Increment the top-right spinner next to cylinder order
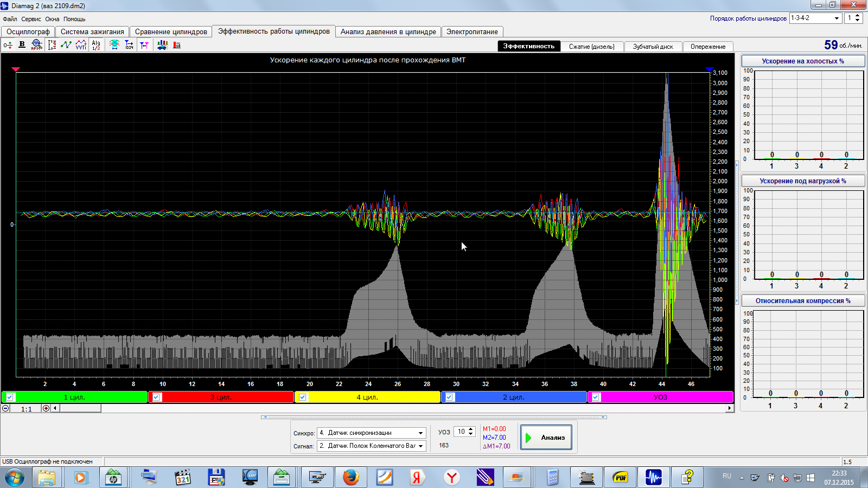868x488 pixels. point(858,15)
